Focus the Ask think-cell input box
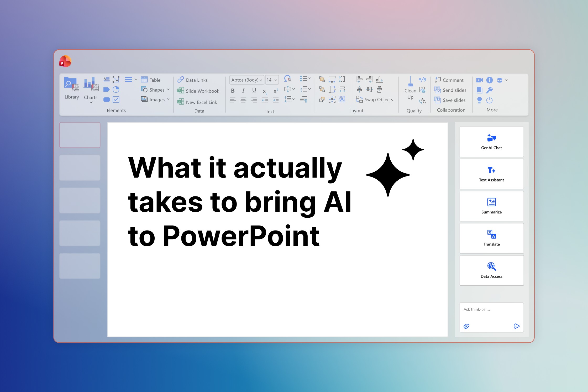This screenshot has height=392, width=588. click(x=492, y=318)
